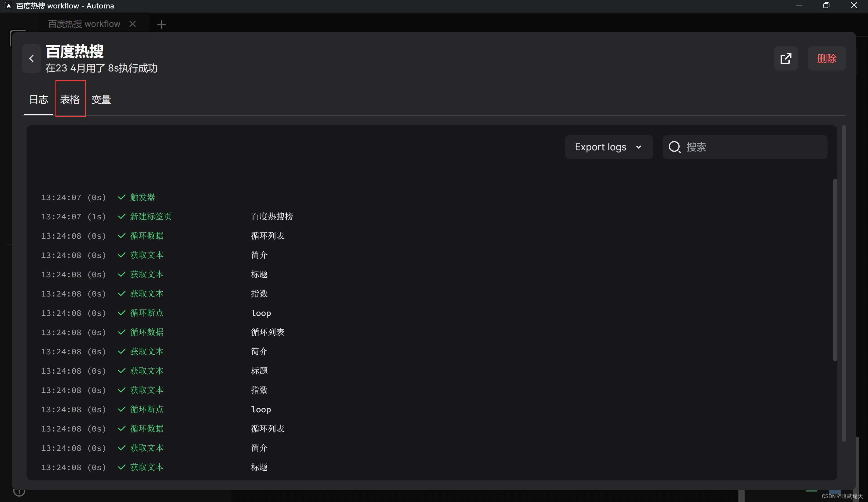Click the 在23 4月用了 8s执行成功 status text
Image resolution: width=868 pixels, height=502 pixels.
click(x=102, y=68)
